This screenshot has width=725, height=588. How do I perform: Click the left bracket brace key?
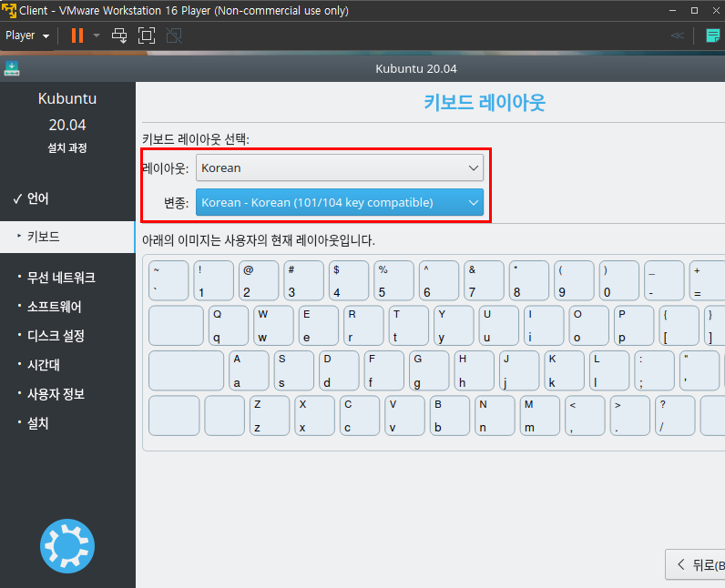click(679, 326)
